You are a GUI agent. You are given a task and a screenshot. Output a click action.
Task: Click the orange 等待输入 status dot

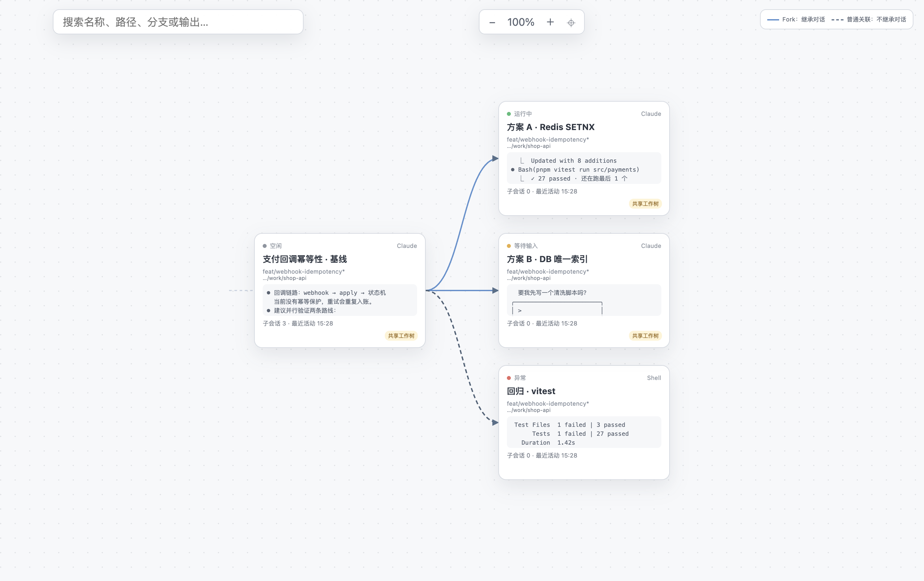coord(509,246)
